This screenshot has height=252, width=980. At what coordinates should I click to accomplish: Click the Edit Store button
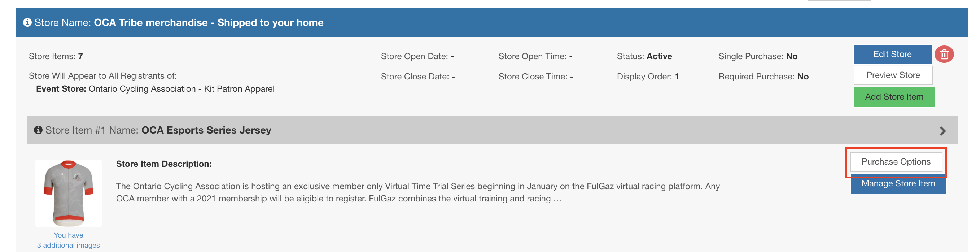892,55
